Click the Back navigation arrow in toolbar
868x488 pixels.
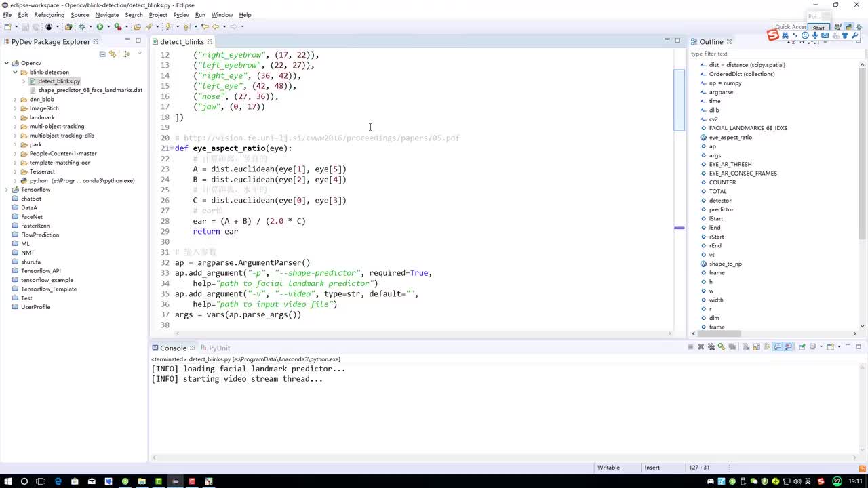[216, 26]
